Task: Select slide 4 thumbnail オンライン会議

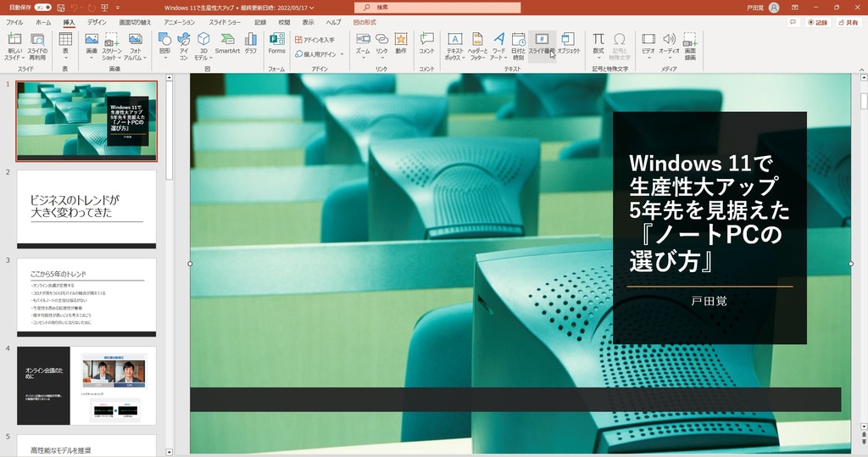Action: [86, 386]
